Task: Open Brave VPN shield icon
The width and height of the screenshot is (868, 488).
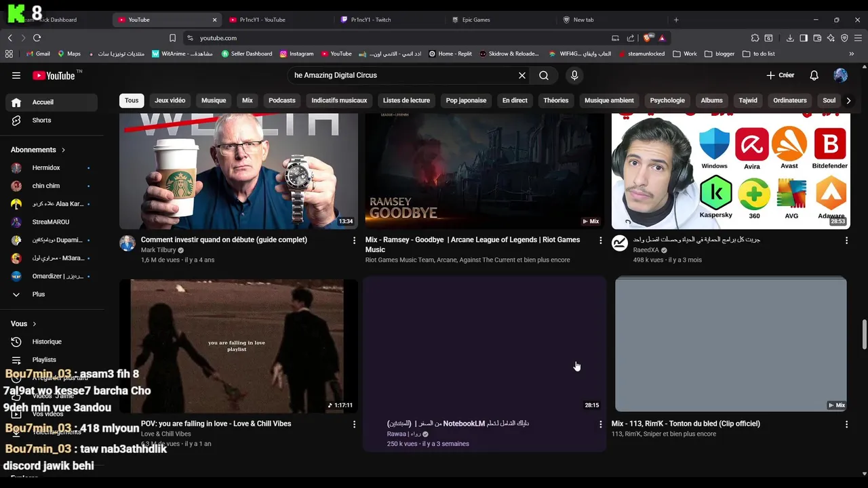Action: point(844,38)
